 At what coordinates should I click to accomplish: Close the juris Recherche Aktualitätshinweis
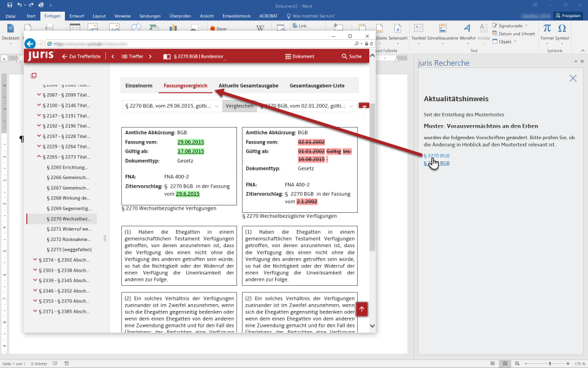click(x=573, y=78)
